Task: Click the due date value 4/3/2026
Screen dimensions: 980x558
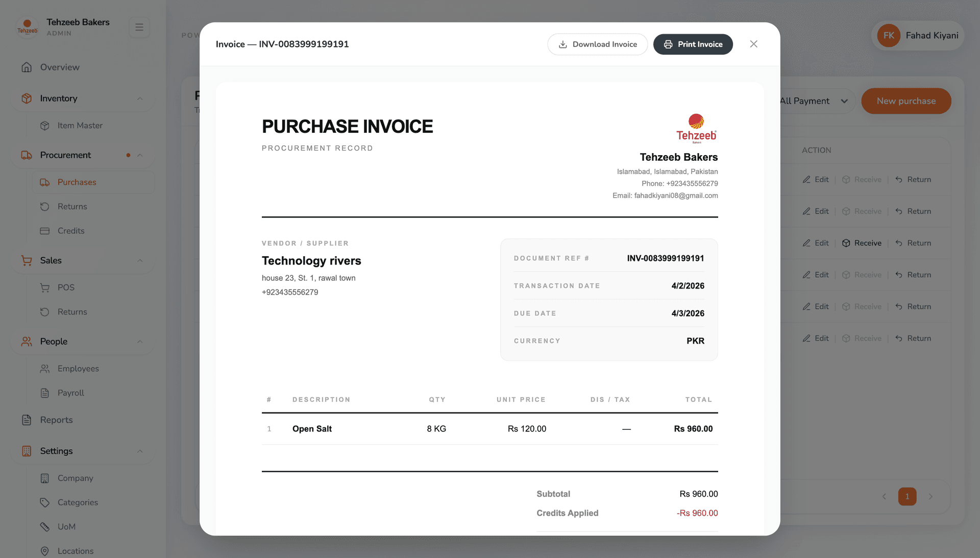Action: [x=688, y=313]
